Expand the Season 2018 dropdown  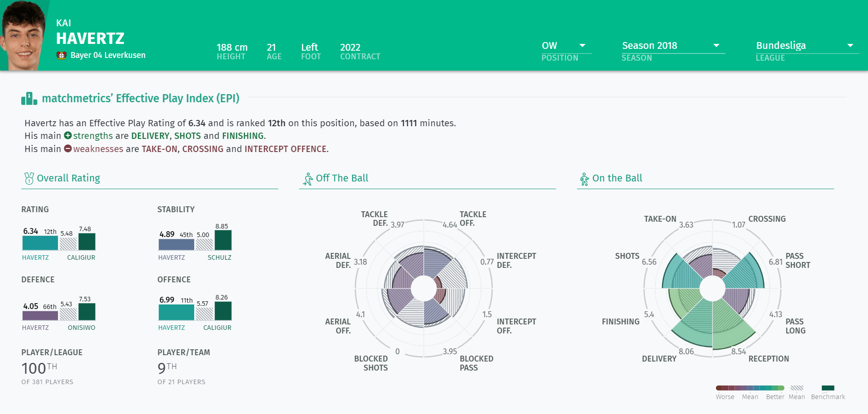pos(673,46)
